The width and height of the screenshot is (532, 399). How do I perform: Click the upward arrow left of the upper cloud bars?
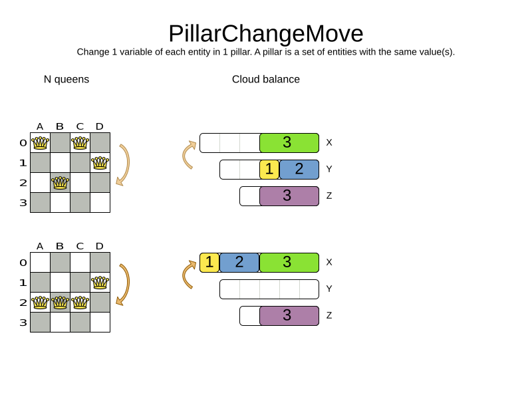pyautogui.click(x=188, y=154)
